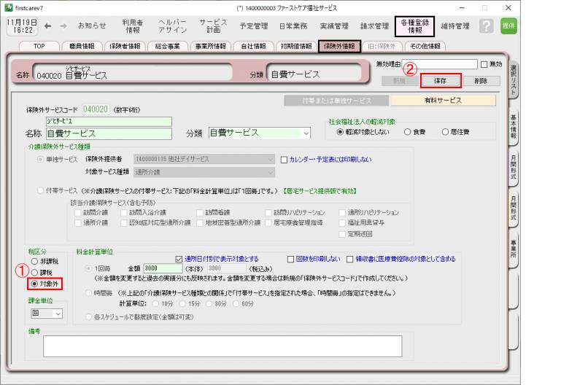The height and width of the screenshot is (385, 588).
Task: Open the 課金単位 dropdown
Action: [x=58, y=314]
